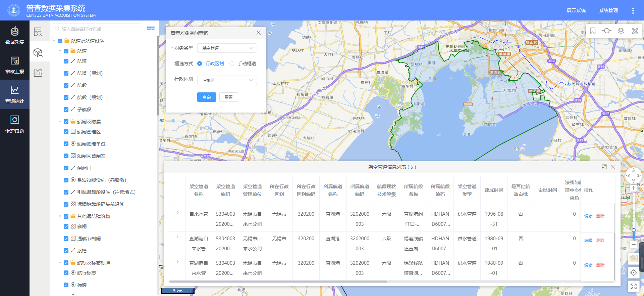Click the fullscreen icon on the map
The width and height of the screenshot is (644, 296).
tap(633, 286)
